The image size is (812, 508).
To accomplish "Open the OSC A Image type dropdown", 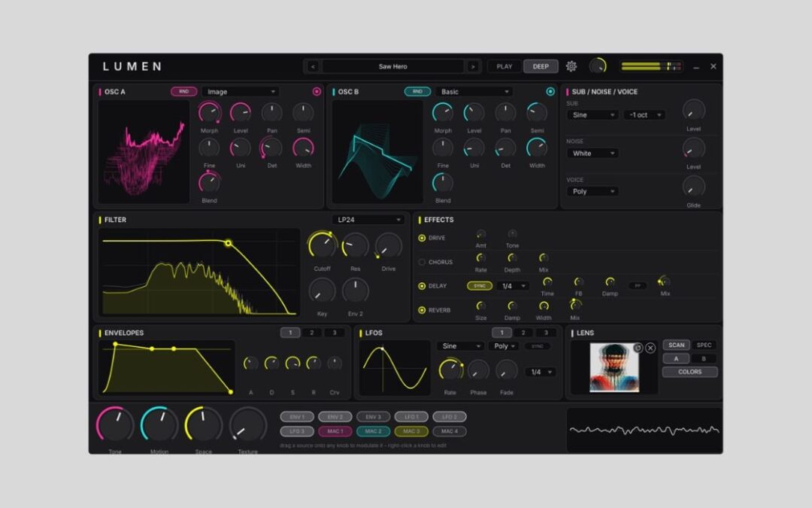I will pos(241,92).
